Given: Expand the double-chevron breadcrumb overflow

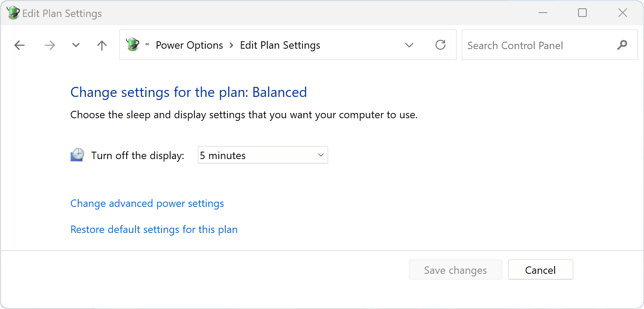Looking at the screenshot, I should (x=147, y=45).
